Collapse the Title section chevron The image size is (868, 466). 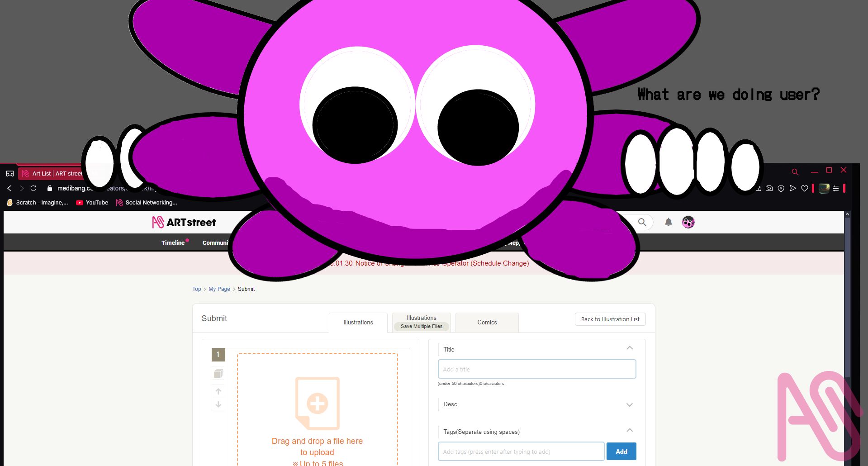[x=629, y=348]
